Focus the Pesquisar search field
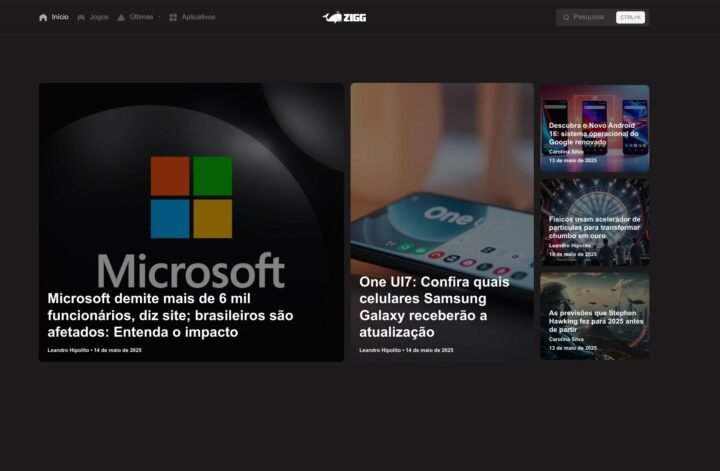 [602, 17]
